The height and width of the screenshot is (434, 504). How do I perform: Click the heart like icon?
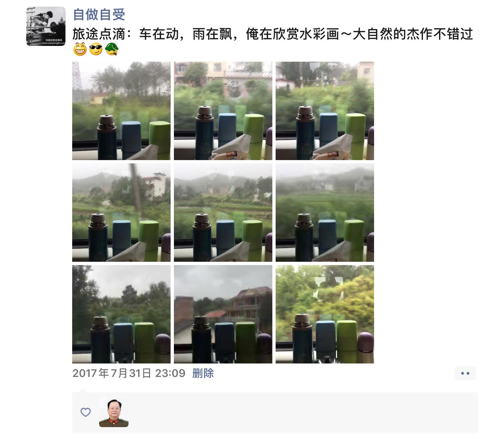click(x=86, y=412)
